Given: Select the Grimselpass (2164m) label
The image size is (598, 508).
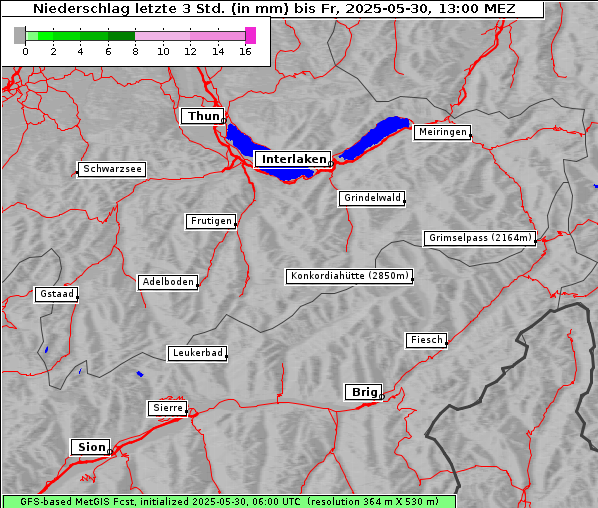Looking at the screenshot, I should (x=480, y=238).
